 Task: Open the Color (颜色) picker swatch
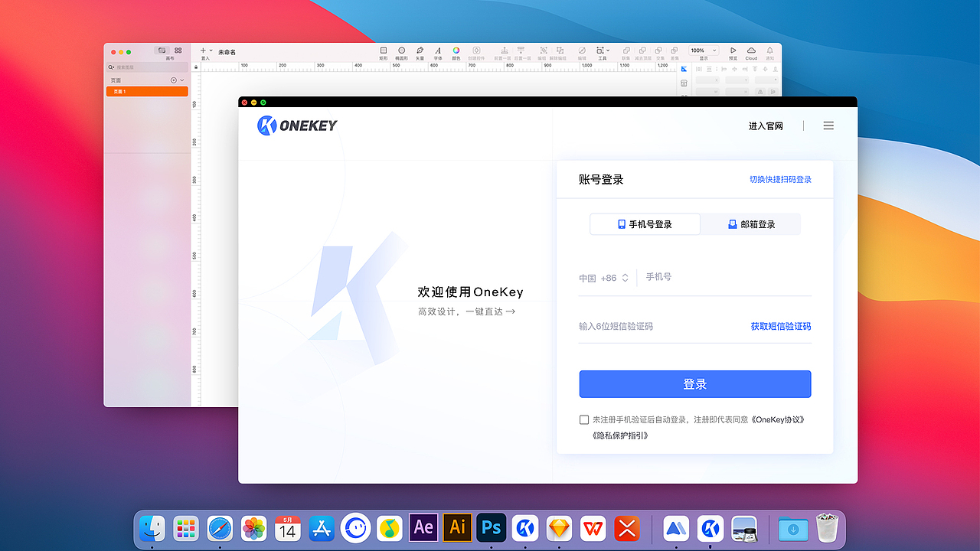456,50
